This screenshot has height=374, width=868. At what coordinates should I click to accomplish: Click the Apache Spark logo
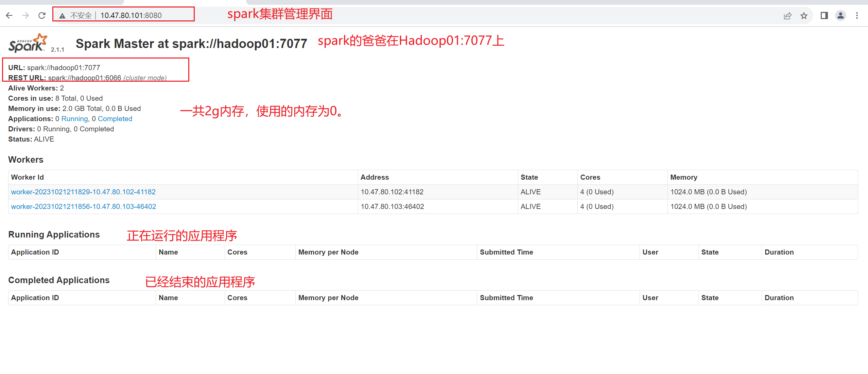[28, 43]
